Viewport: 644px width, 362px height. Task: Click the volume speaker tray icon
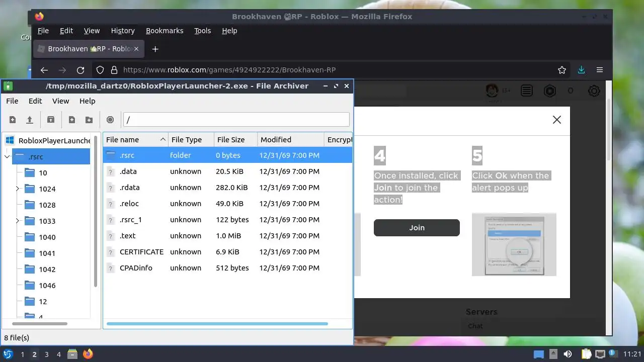click(x=568, y=354)
